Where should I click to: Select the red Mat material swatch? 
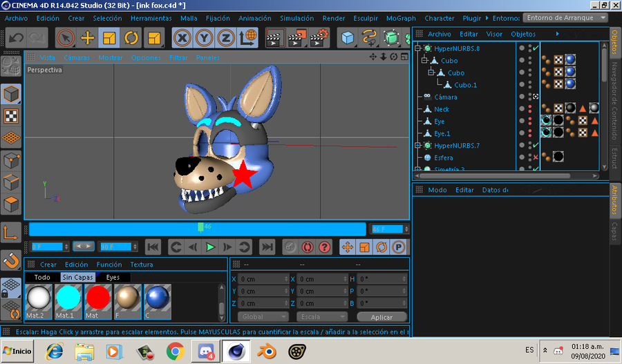pyautogui.click(x=98, y=302)
